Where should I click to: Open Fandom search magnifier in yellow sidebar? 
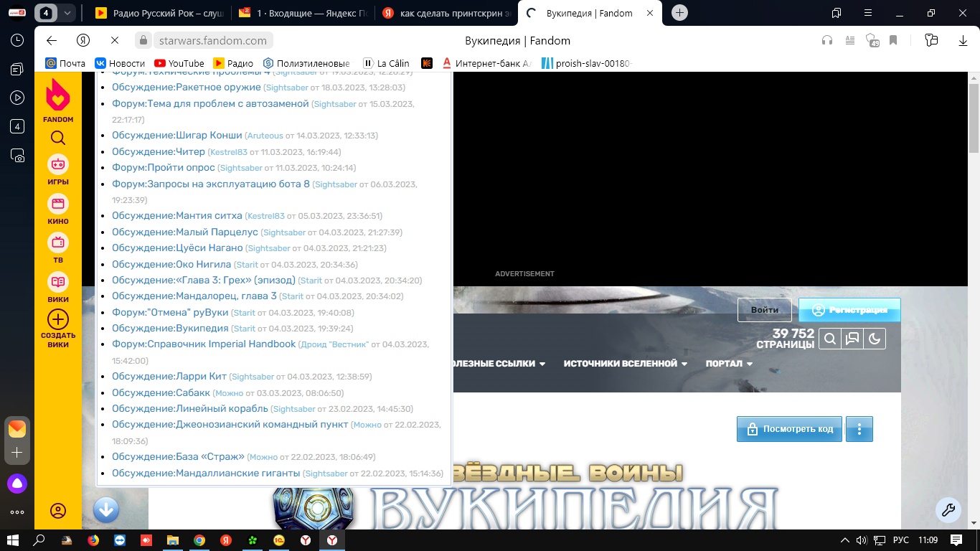click(58, 138)
